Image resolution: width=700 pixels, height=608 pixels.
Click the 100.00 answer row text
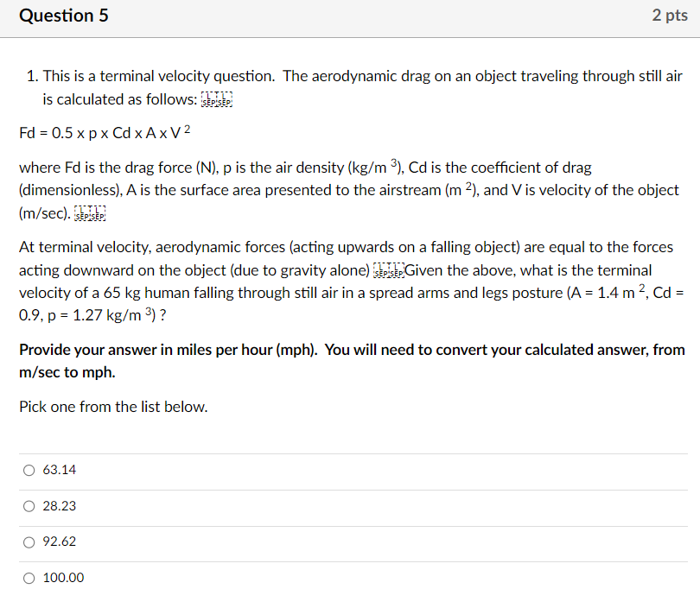[64, 578]
